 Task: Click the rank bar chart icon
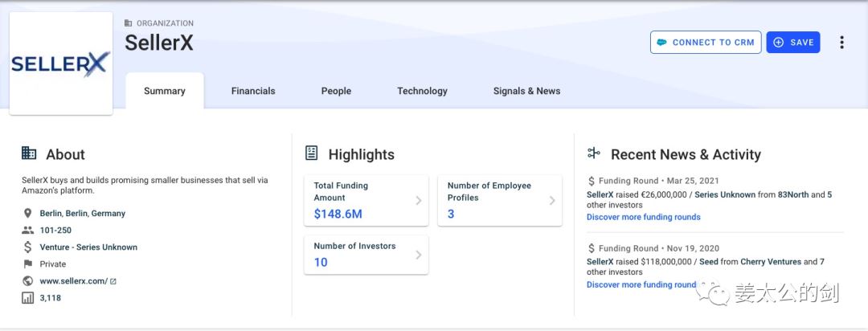pyautogui.click(x=27, y=298)
